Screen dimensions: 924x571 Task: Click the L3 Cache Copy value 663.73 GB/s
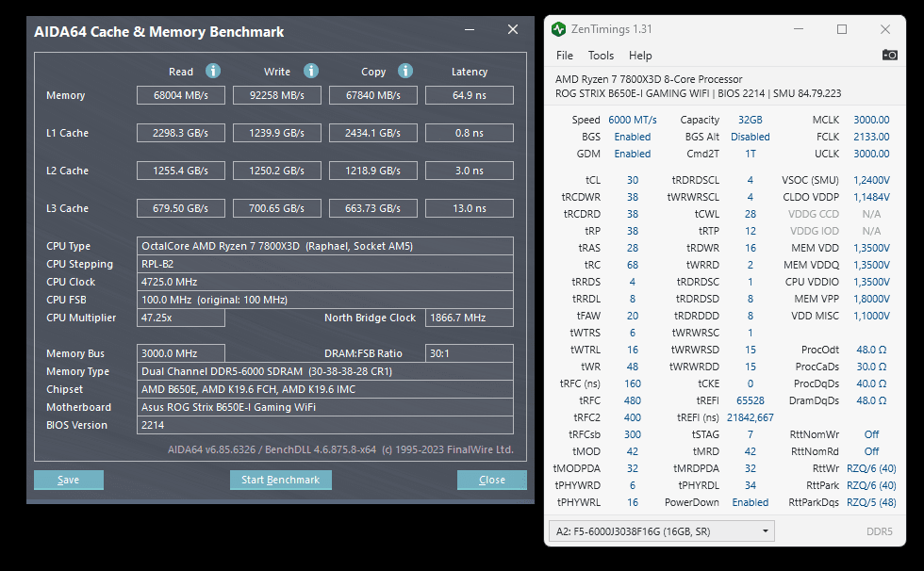[x=373, y=208]
